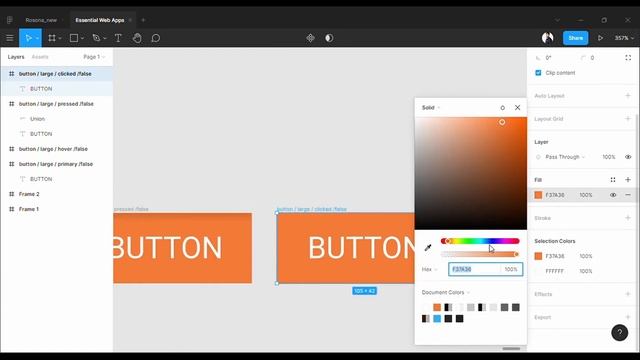
Task: Click the hue slider in color picker
Action: [480, 241]
